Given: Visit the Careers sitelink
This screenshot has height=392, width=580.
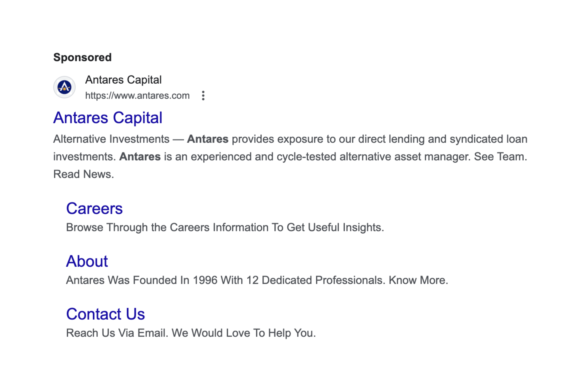Looking at the screenshot, I should 94,208.
